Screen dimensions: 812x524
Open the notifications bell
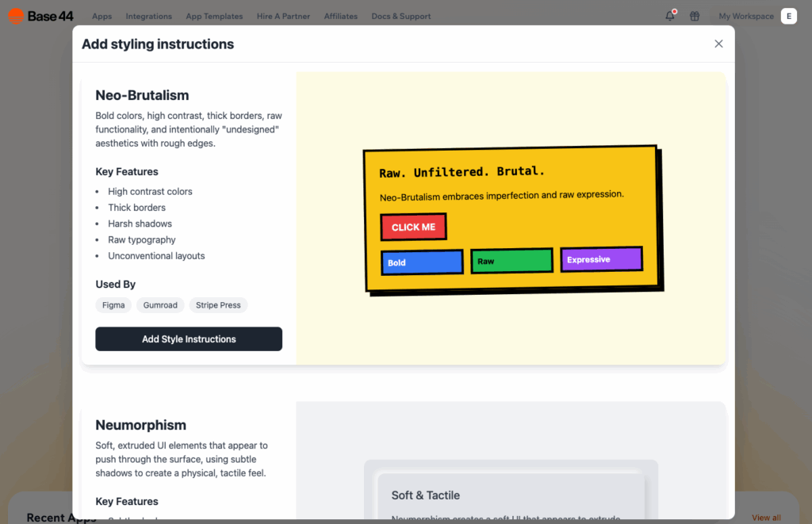[669, 16]
